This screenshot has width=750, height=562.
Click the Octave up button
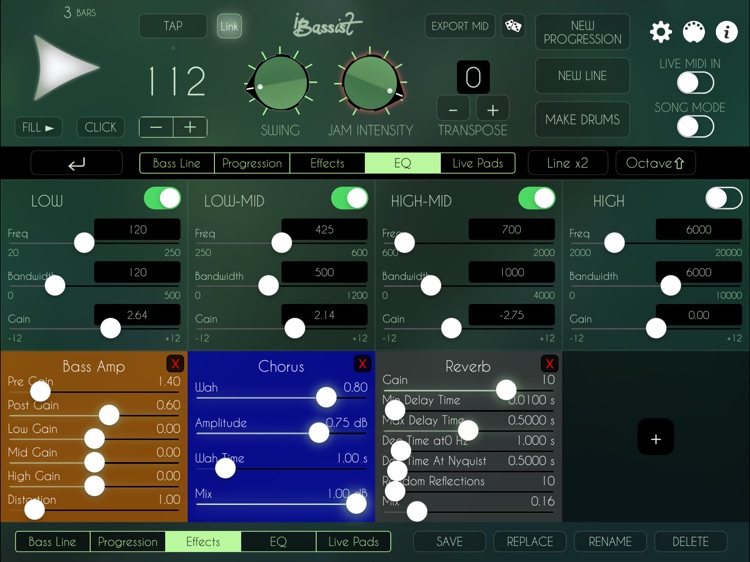(x=655, y=163)
